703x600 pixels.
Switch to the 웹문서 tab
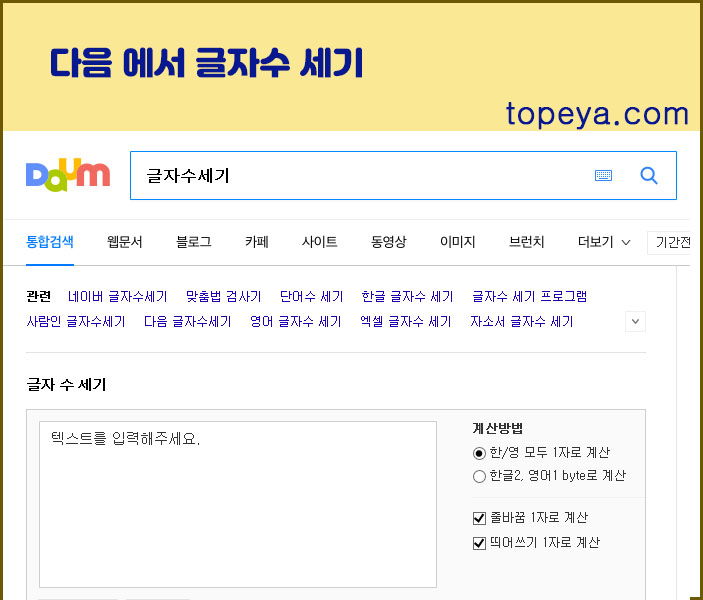(125, 242)
